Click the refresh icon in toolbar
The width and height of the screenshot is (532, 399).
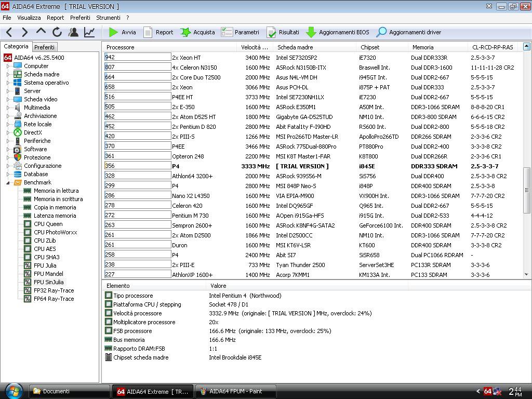[x=57, y=32]
